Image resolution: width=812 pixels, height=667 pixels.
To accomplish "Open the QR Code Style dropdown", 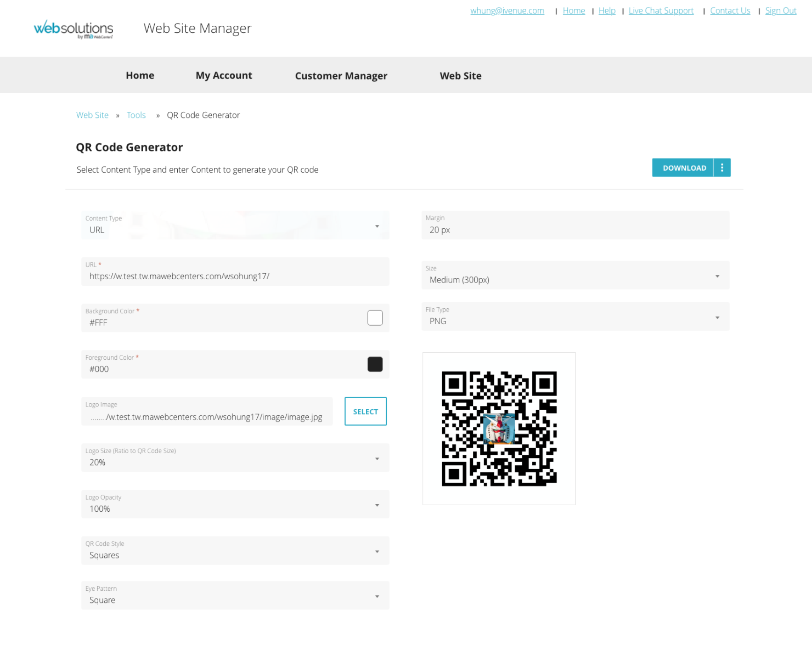I will coord(235,550).
